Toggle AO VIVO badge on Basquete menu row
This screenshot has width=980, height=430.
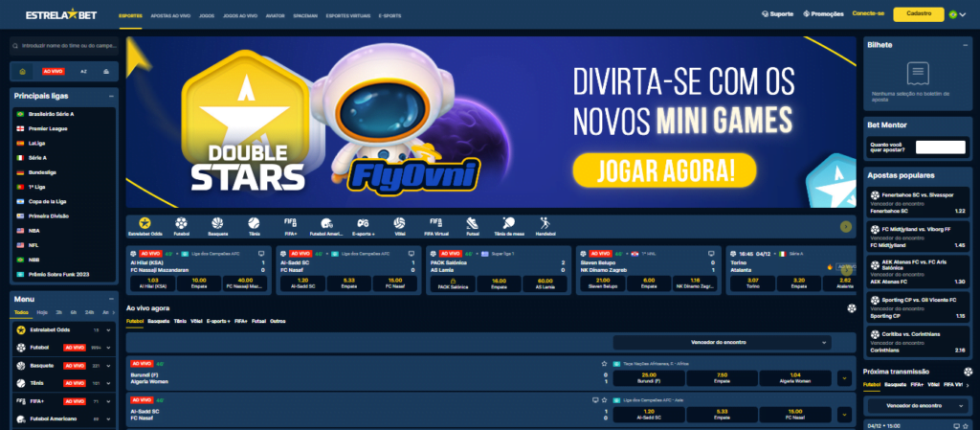75,366
